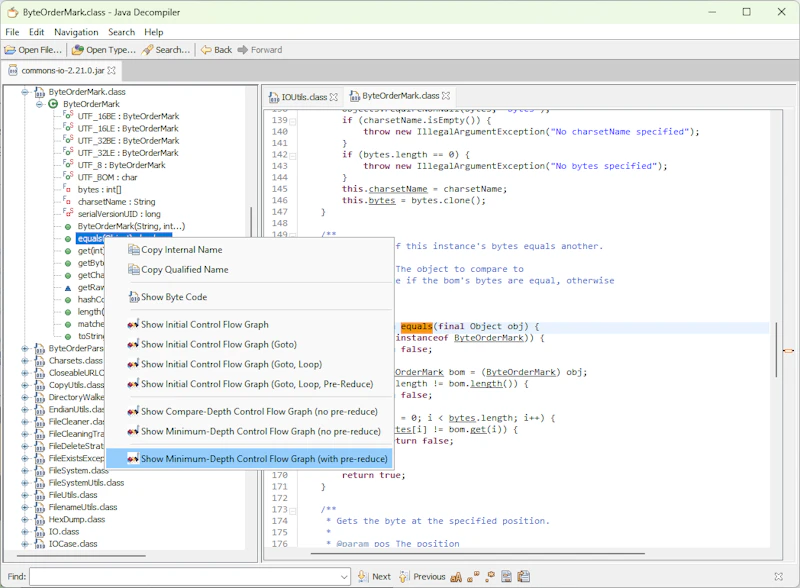Click inside the Find text field
Viewport: 800px width, 588px height.
click(184, 577)
